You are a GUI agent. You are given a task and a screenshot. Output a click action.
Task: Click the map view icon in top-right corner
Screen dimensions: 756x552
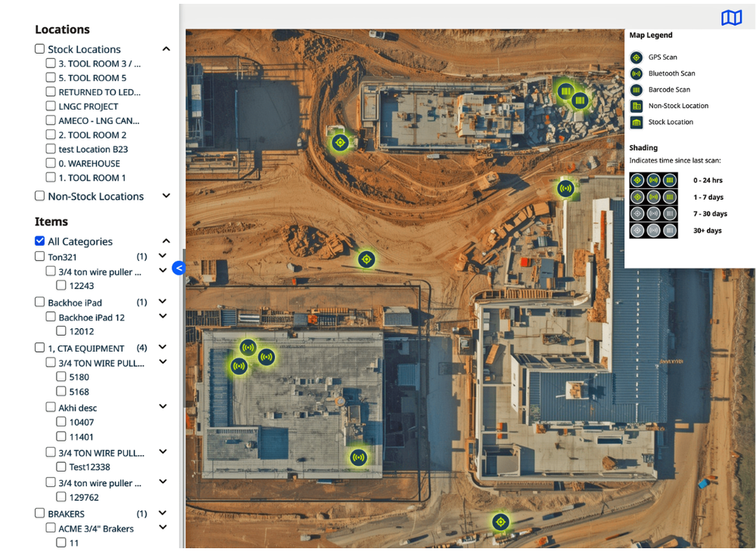click(731, 17)
